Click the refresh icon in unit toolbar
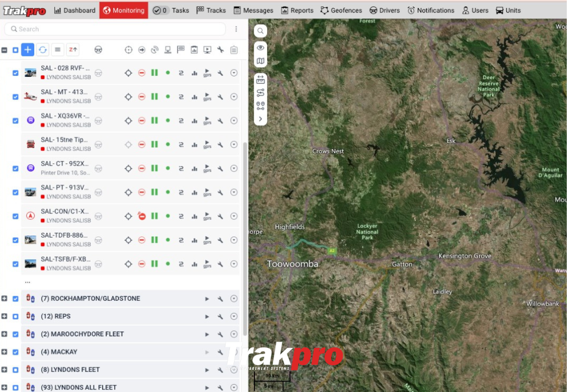567x392 pixels. click(43, 50)
